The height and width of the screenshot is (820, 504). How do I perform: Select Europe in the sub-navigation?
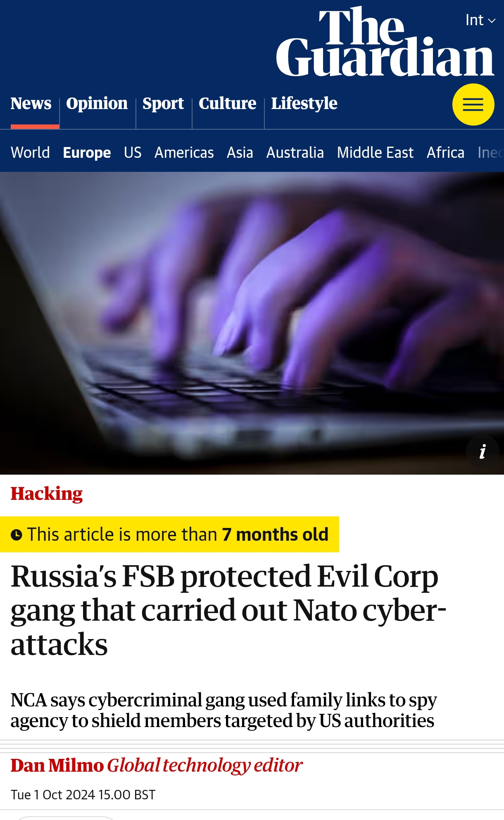click(87, 152)
